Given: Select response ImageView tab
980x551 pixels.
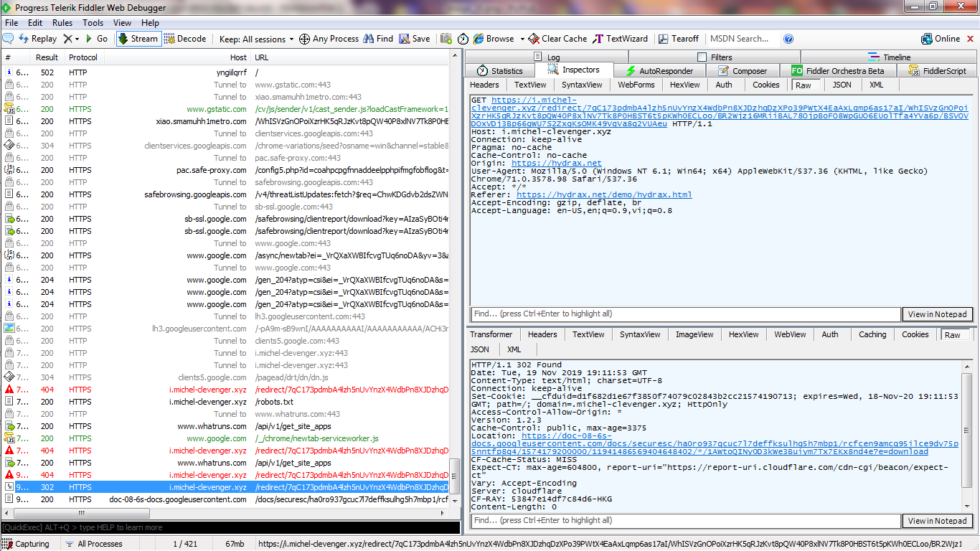Looking at the screenshot, I should (695, 334).
